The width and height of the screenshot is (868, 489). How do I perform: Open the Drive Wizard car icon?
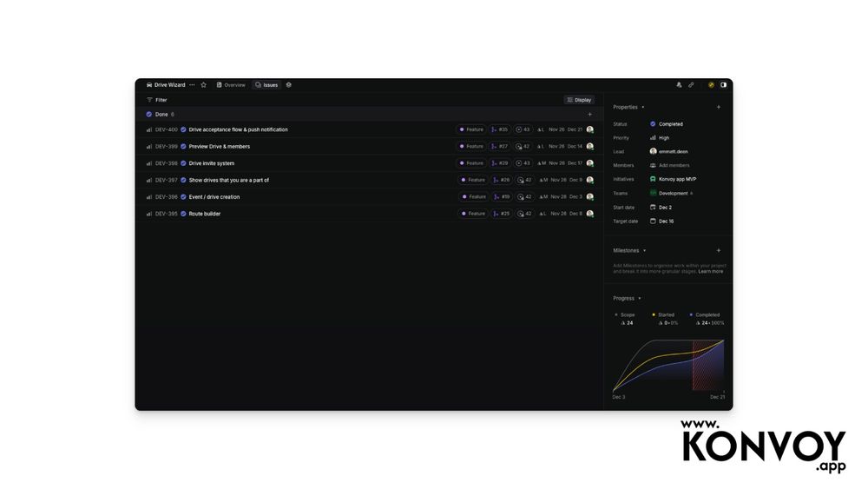149,85
